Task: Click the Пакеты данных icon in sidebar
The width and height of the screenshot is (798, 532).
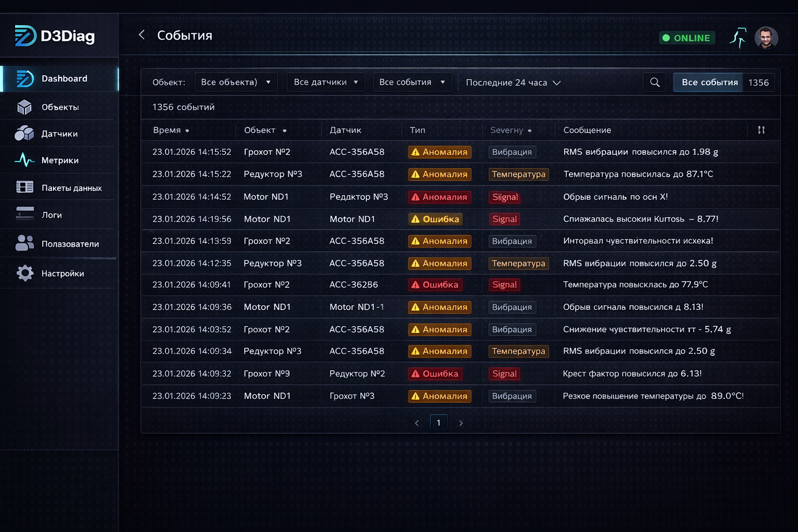Action: click(x=24, y=187)
